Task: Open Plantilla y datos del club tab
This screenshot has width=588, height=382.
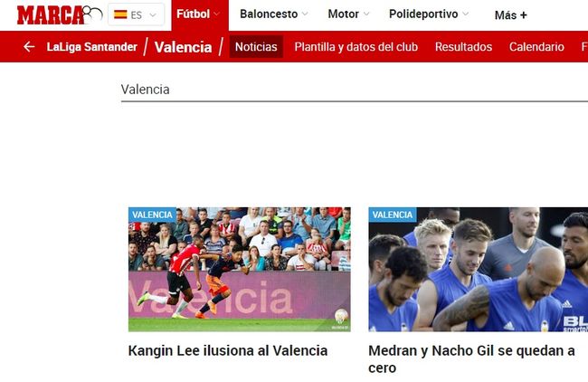Action: (x=356, y=47)
